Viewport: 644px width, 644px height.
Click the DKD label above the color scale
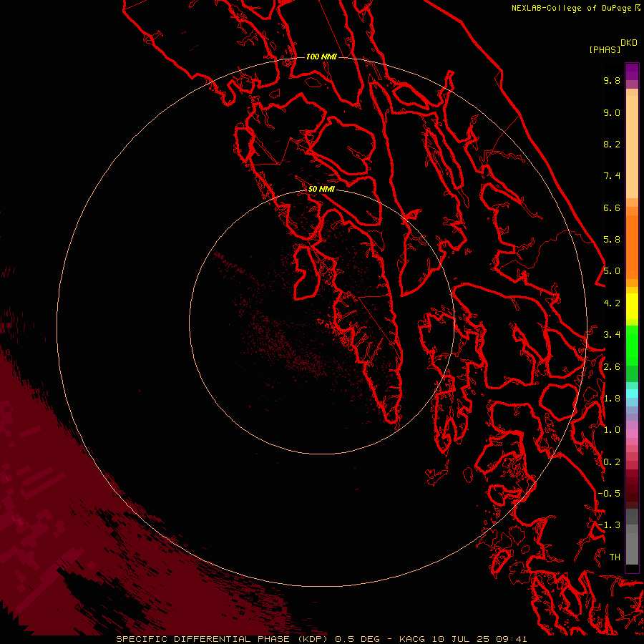click(629, 43)
